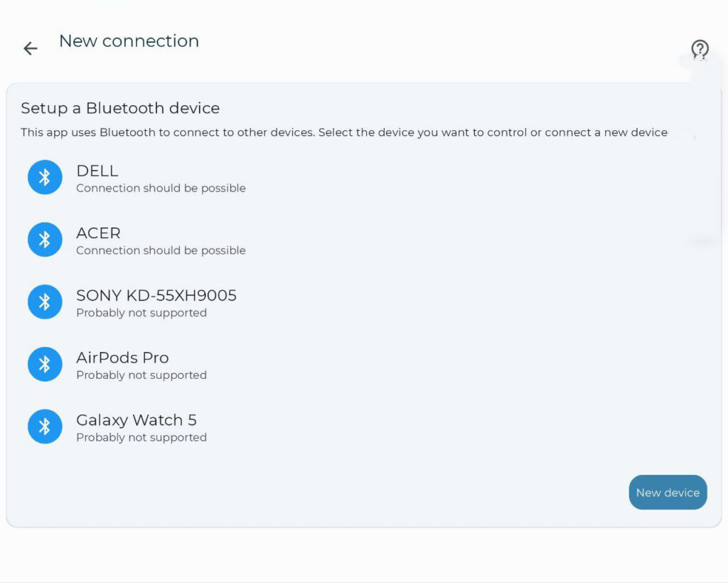728x583 pixels.
Task: Click the 'New connection' page title
Action: 129,41
